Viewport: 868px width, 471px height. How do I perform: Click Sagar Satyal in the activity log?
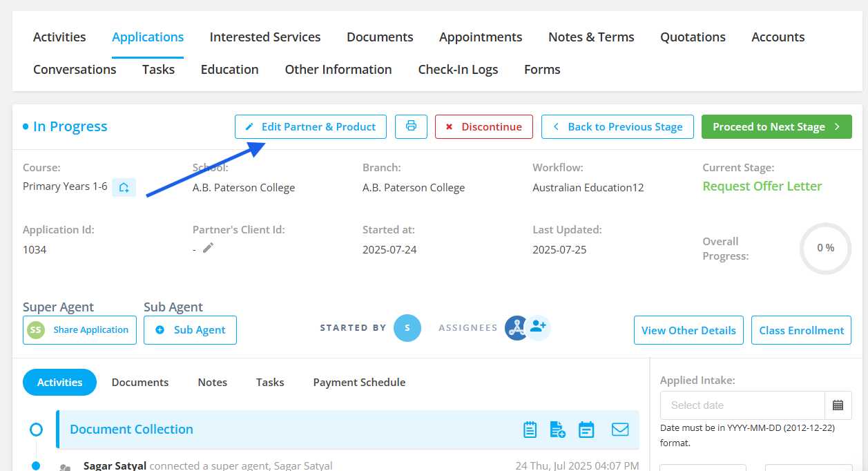pos(115,465)
